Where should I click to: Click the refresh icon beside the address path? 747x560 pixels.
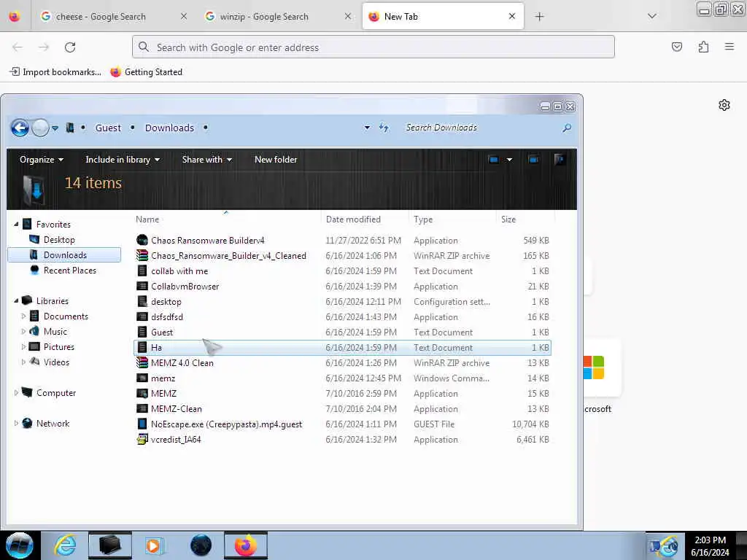point(384,128)
